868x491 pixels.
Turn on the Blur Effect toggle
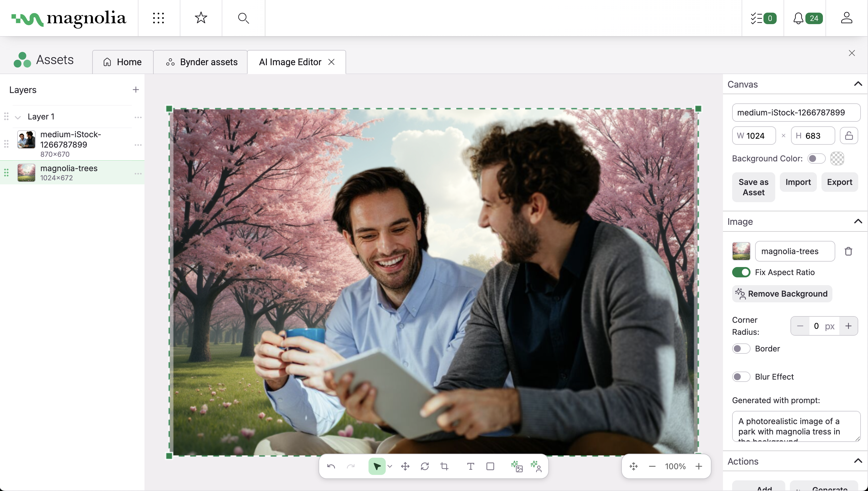point(741,377)
